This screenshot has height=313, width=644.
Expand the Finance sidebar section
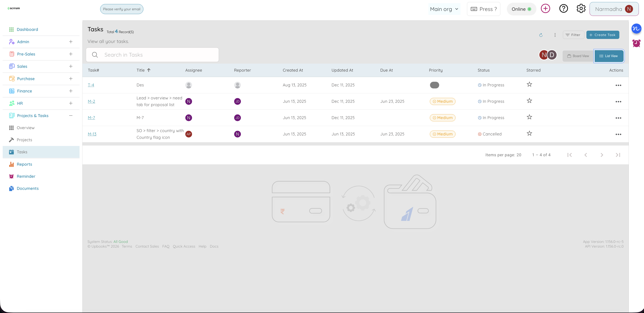coord(71,91)
